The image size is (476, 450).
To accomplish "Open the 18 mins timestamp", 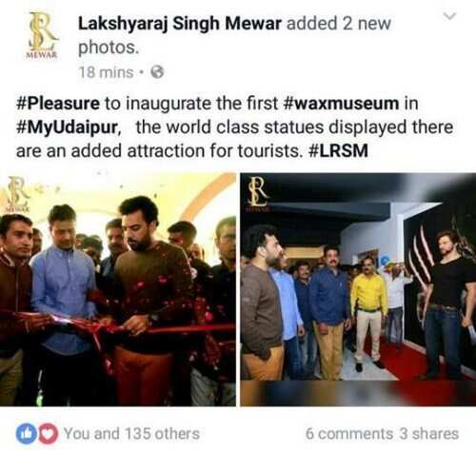I will [x=107, y=72].
